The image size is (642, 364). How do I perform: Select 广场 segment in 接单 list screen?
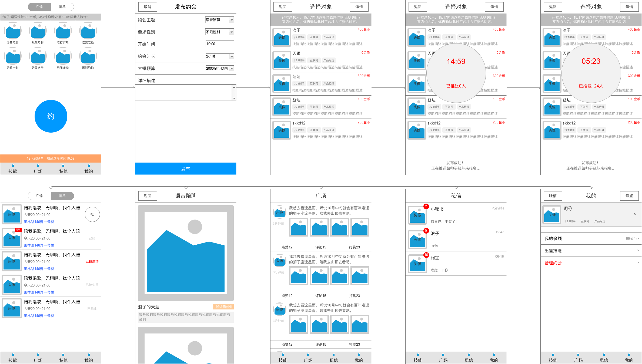tap(39, 196)
